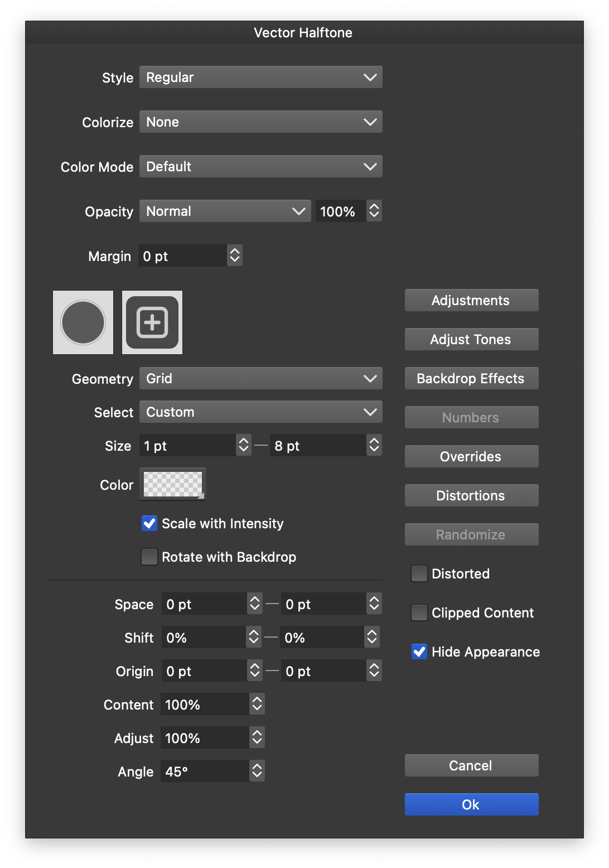609x868 pixels.
Task: Open the Colorize dropdown
Action: [260, 122]
